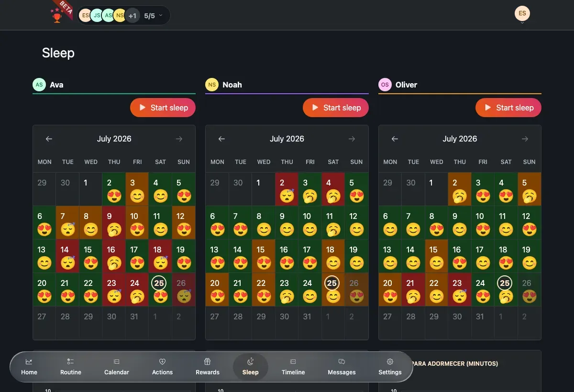Select the ES family member avatar in header group
The image size is (574, 392).
tap(86, 16)
